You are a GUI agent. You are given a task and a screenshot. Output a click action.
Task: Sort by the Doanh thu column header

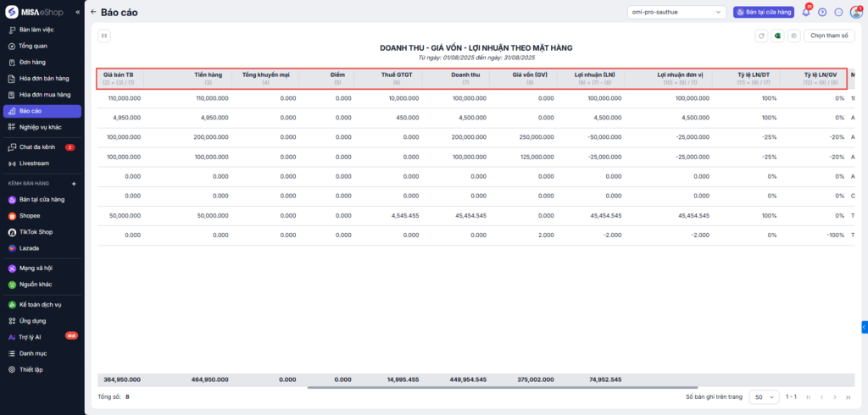point(465,75)
